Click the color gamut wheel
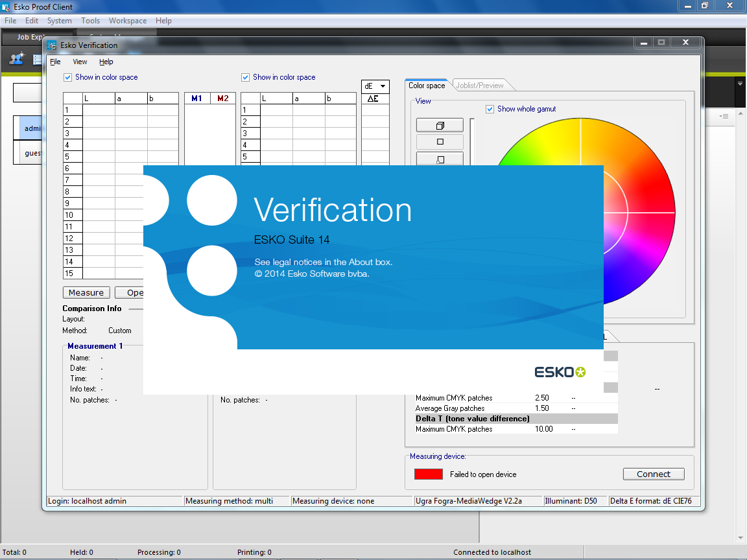The width and height of the screenshot is (747, 560). point(638,212)
